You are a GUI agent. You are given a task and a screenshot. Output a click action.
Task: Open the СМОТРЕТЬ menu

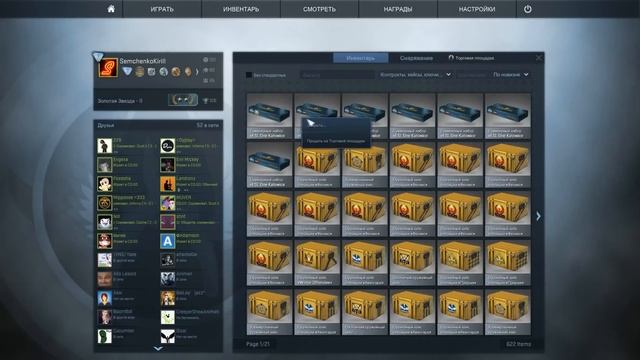320,9
